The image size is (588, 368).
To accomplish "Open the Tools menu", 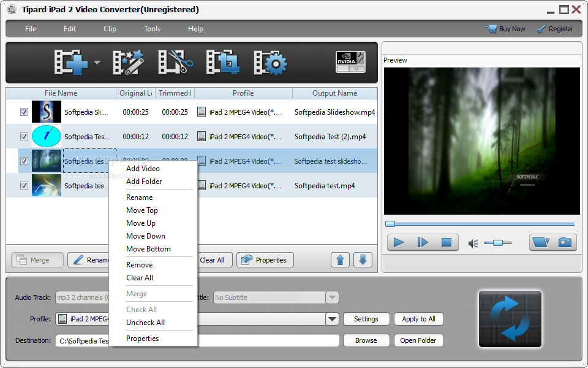I will (x=153, y=29).
